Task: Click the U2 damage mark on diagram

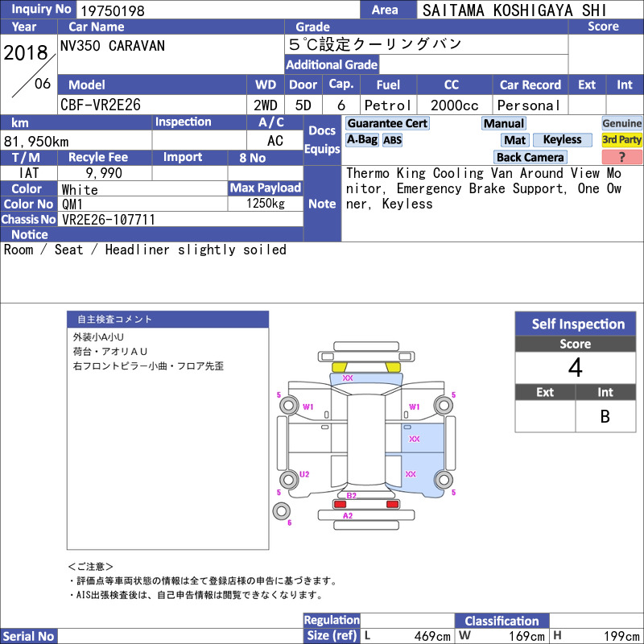Action: pyautogui.click(x=304, y=474)
